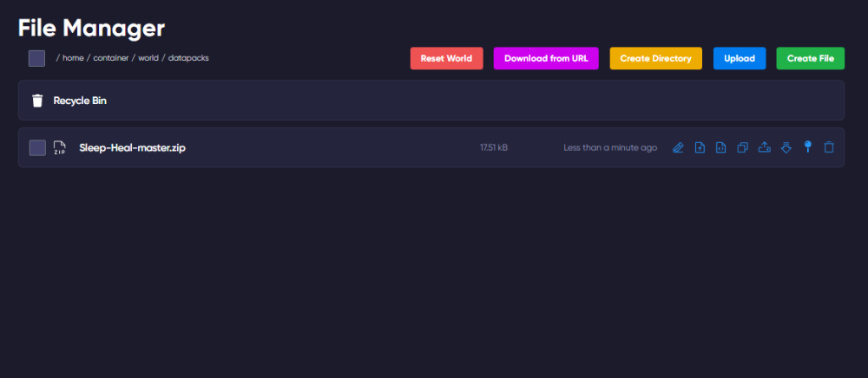Click the copy duplicate icon for Sleep-Heal-master.zip
868x378 pixels.
[x=742, y=147]
